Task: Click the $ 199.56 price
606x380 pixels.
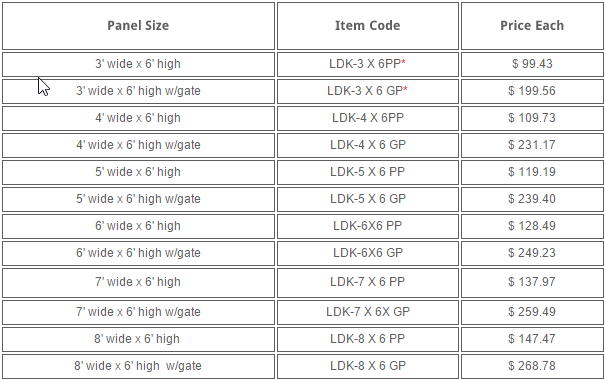Action: tap(532, 91)
